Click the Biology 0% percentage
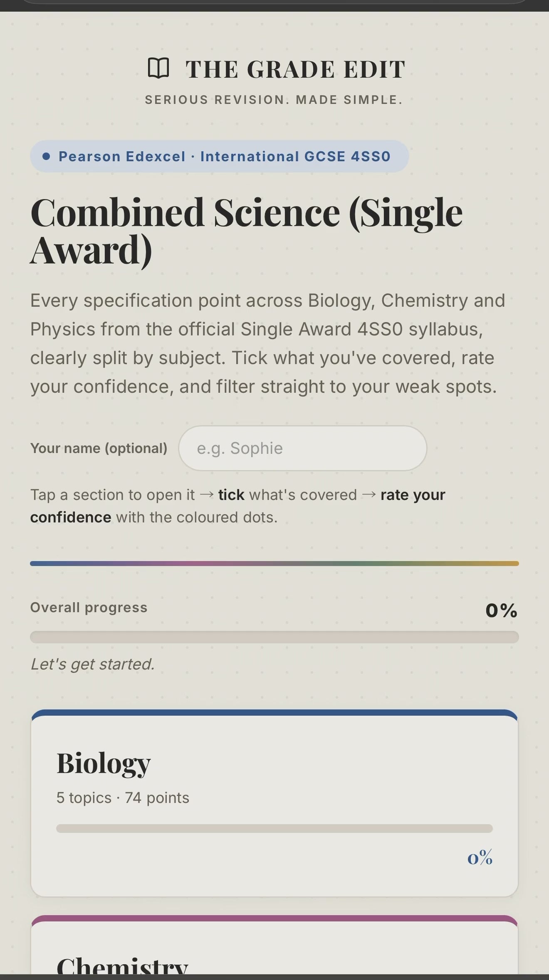The image size is (549, 980). point(480,857)
